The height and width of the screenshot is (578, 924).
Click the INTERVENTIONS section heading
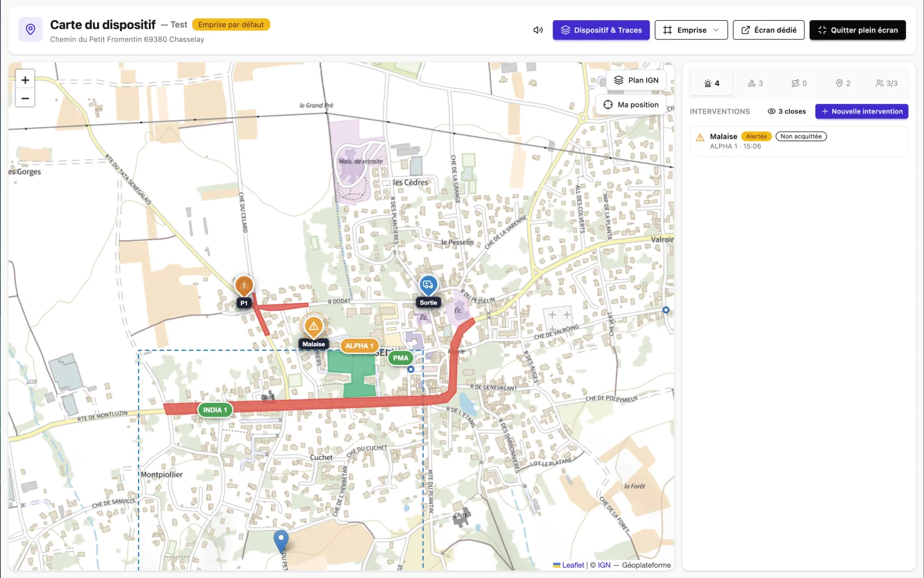(720, 112)
